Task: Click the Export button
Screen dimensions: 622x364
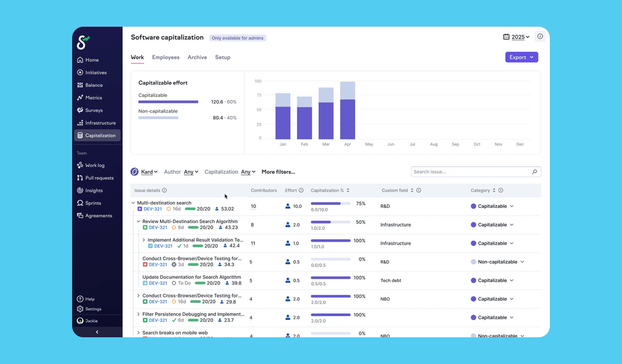Action: [522, 57]
